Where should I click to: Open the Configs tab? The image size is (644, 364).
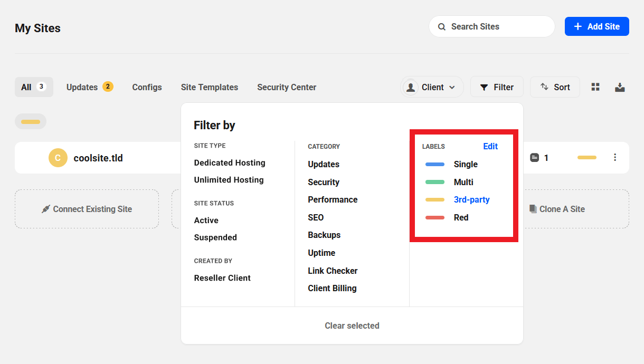[x=147, y=87]
